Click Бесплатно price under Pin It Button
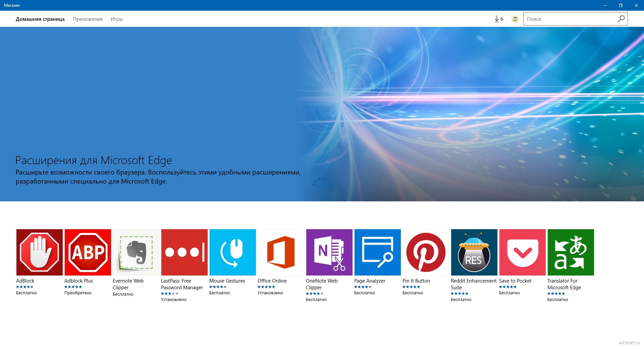The image size is (644, 349). pyautogui.click(x=413, y=293)
